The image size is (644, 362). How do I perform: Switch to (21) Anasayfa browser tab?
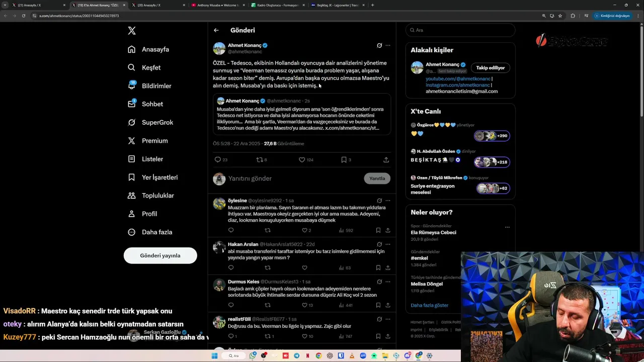pos(38,5)
